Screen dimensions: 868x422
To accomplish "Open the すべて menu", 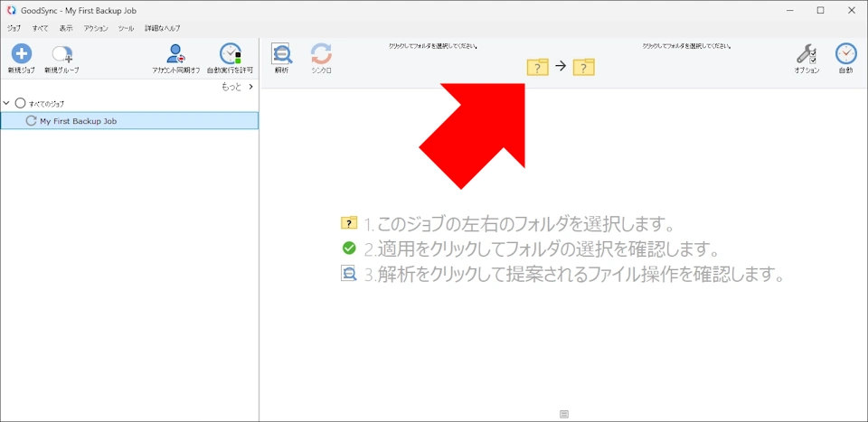I will coord(40,28).
